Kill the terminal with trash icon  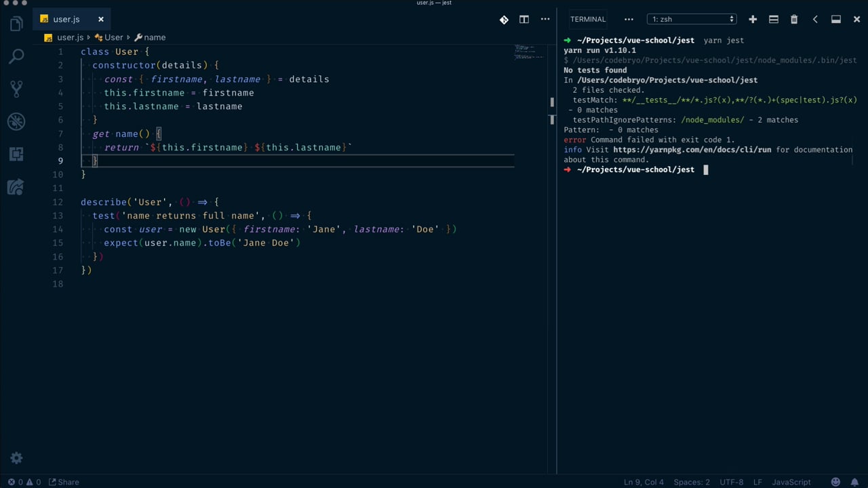coord(794,20)
